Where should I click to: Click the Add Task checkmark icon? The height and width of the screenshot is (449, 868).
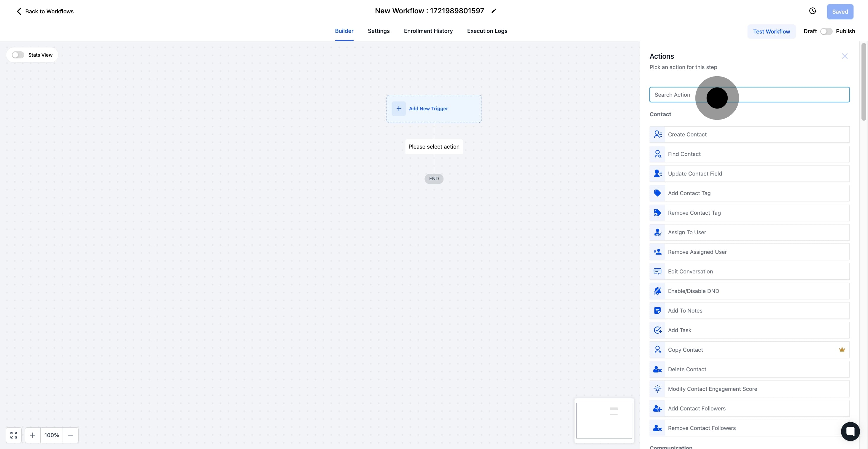pos(657,330)
